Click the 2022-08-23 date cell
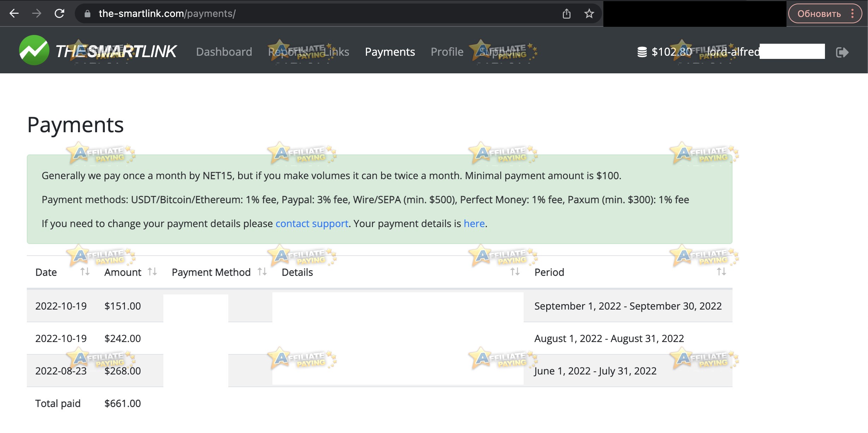The height and width of the screenshot is (433, 868). click(61, 371)
